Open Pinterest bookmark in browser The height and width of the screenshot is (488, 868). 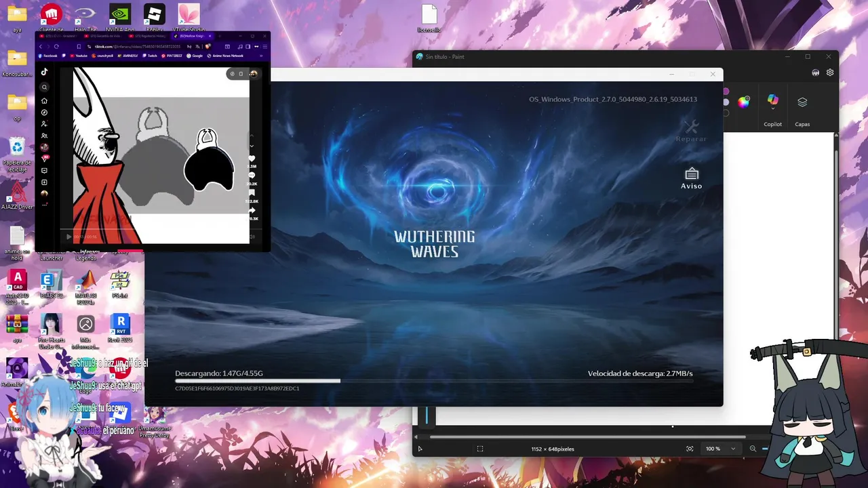(x=172, y=56)
